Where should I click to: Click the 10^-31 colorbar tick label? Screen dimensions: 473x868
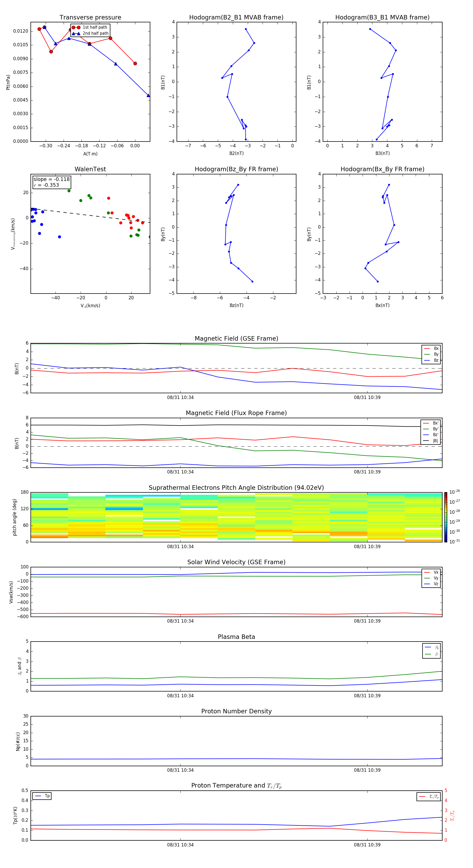(455, 542)
